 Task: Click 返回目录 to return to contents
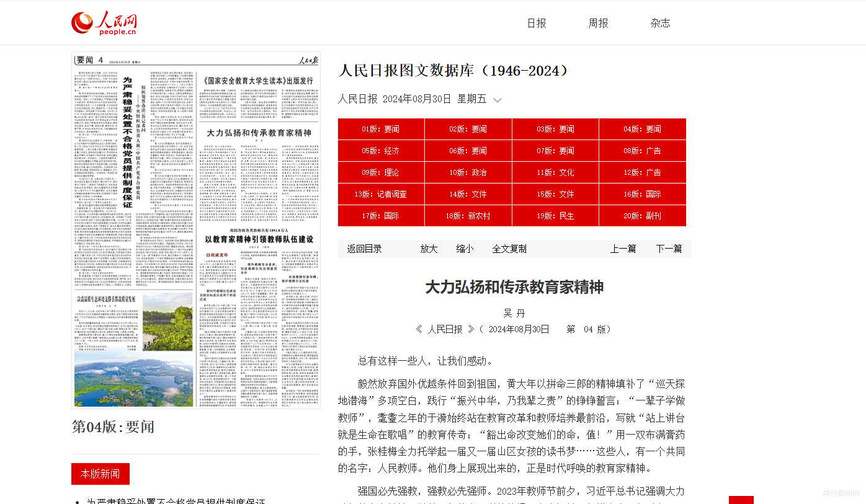pyautogui.click(x=365, y=249)
